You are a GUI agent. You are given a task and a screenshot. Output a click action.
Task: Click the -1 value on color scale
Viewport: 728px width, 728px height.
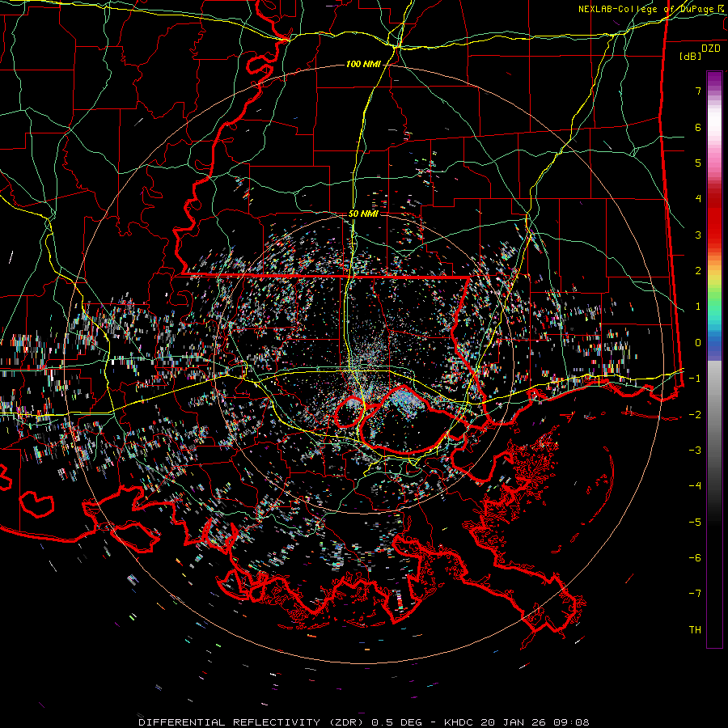695,379
